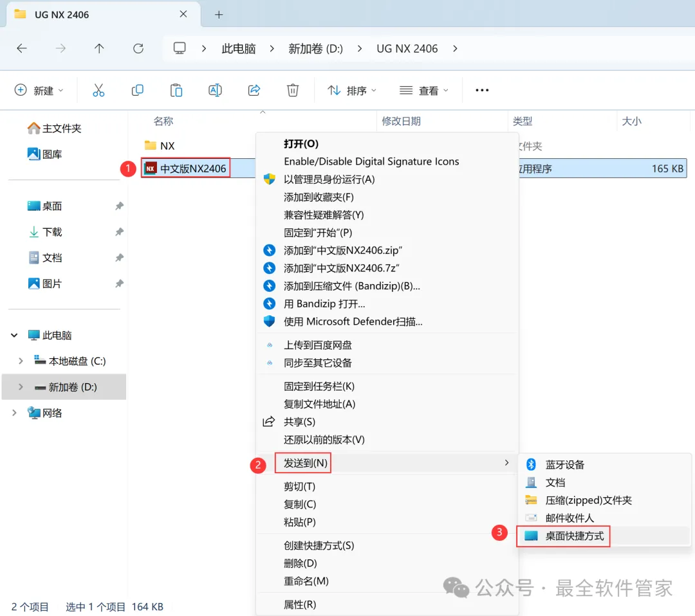The height and width of the screenshot is (616, 695).
Task: Open the three-dot See more menu
Action: (482, 90)
